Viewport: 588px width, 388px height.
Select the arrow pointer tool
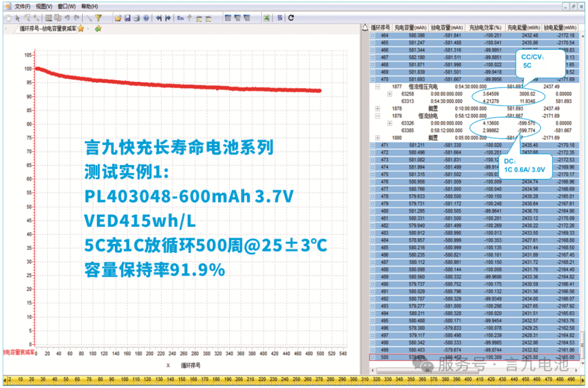point(16,17)
